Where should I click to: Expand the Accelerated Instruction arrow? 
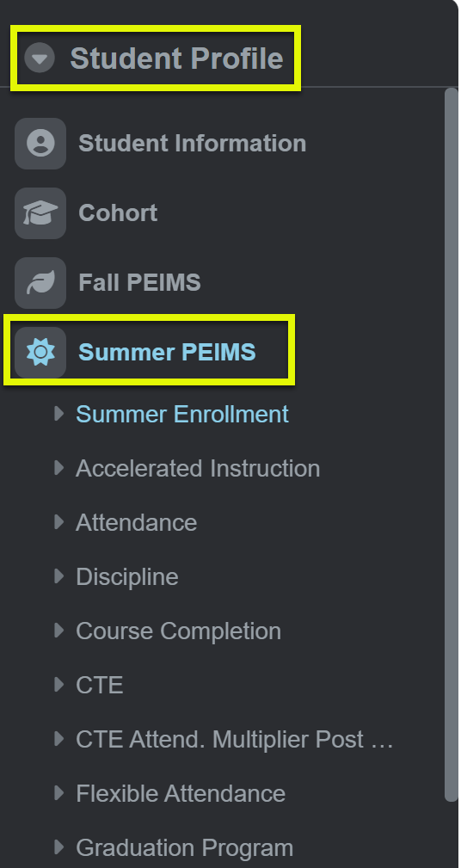[59, 468]
